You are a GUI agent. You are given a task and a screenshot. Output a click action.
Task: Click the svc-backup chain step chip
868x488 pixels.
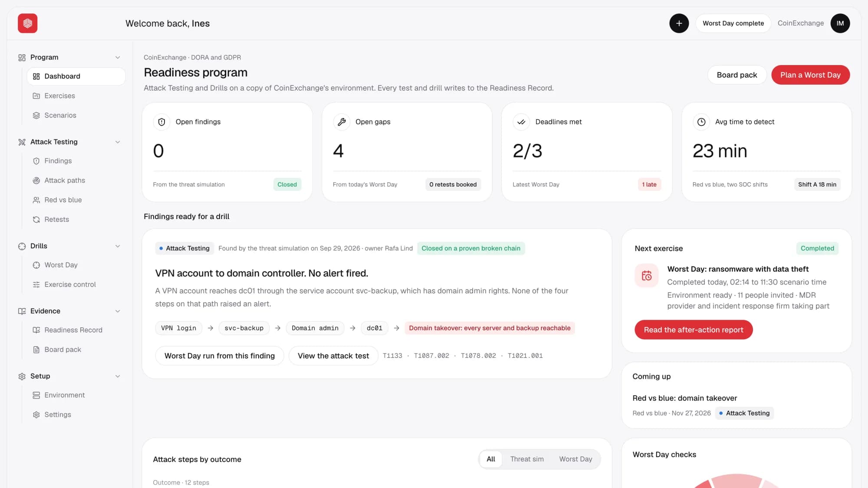(244, 328)
